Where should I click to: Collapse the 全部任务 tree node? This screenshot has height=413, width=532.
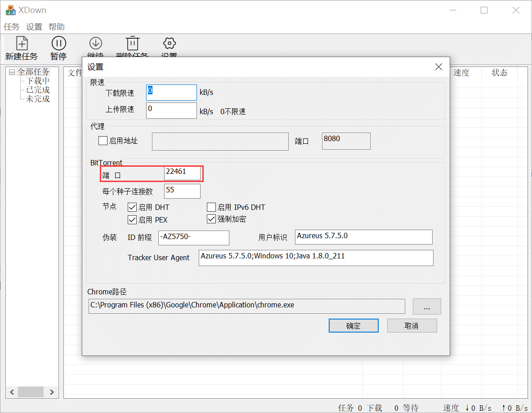click(13, 71)
